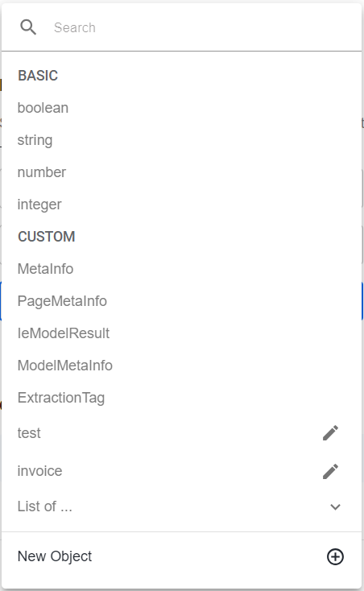Choose ModelMetaInfo custom type
Screen dimensions: 364x591
[181, 366]
